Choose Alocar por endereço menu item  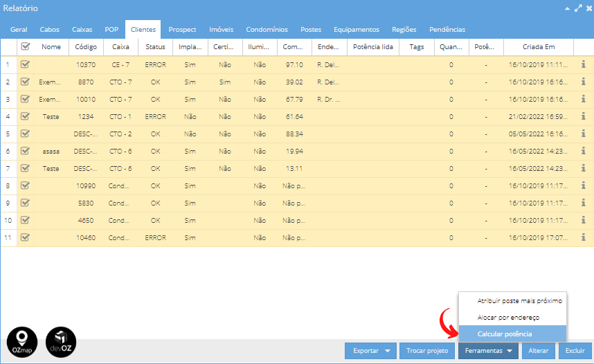click(512, 318)
